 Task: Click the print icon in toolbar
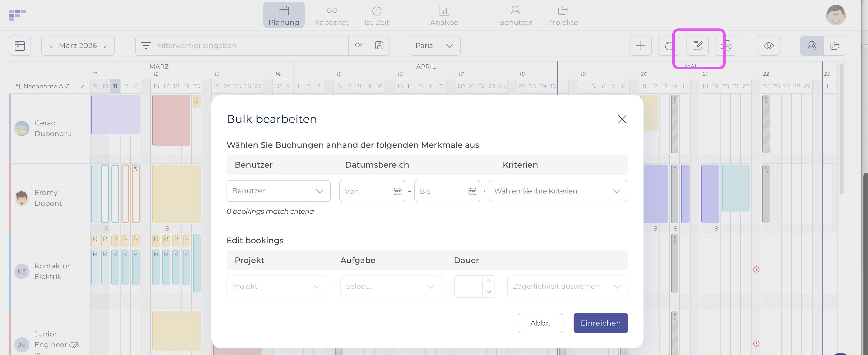(726, 45)
